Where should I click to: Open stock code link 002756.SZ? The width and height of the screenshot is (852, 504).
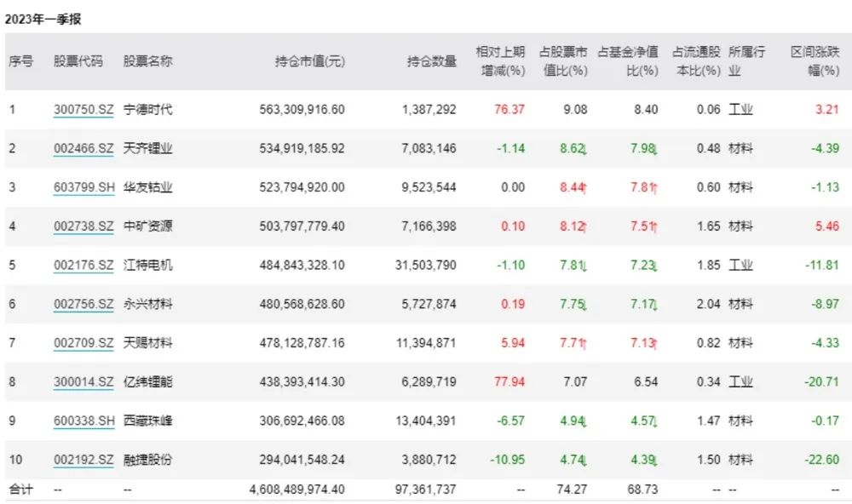[83, 304]
